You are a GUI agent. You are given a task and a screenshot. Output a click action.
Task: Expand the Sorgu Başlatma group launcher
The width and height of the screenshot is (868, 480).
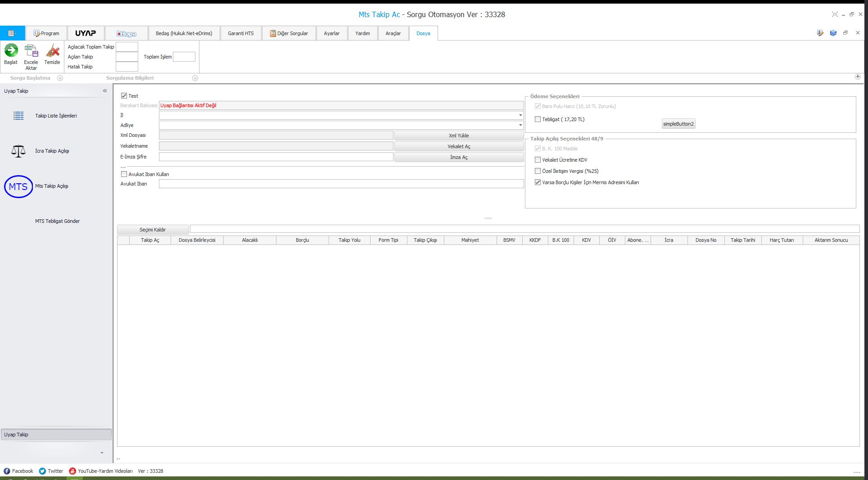pyautogui.click(x=60, y=78)
